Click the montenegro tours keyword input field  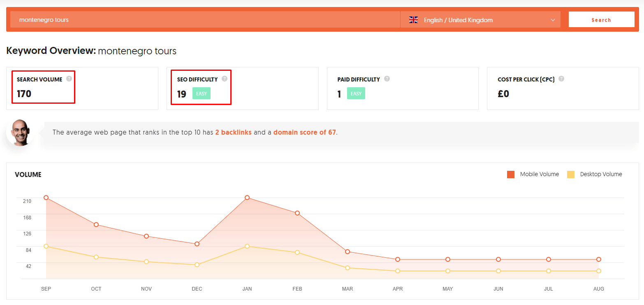coord(205,20)
